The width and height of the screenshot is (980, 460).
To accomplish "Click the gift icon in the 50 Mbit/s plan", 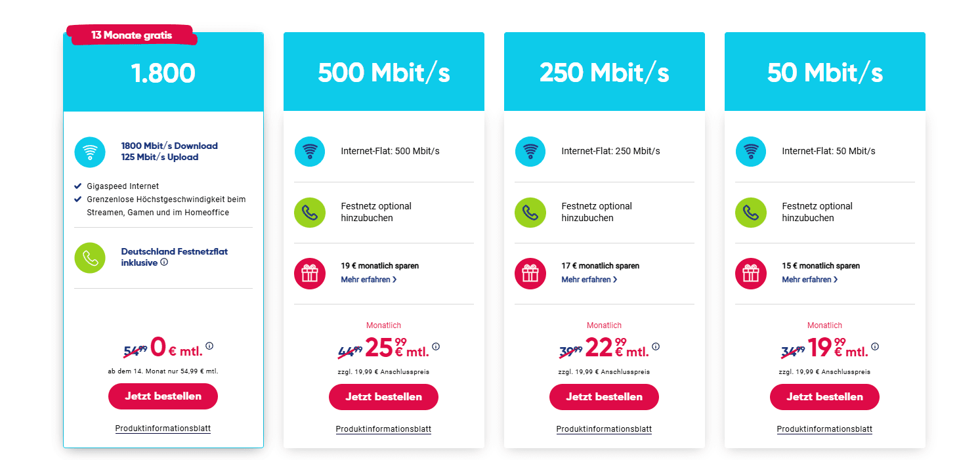I will (x=751, y=274).
